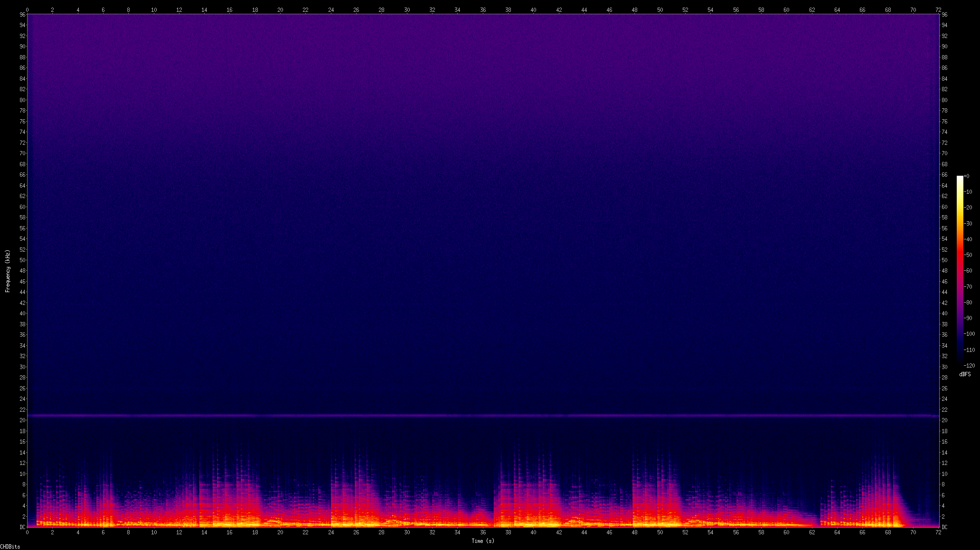Viewport: 980px width, 550px height.
Task: Click the Frequency (kHz) axis label
Action: point(8,271)
